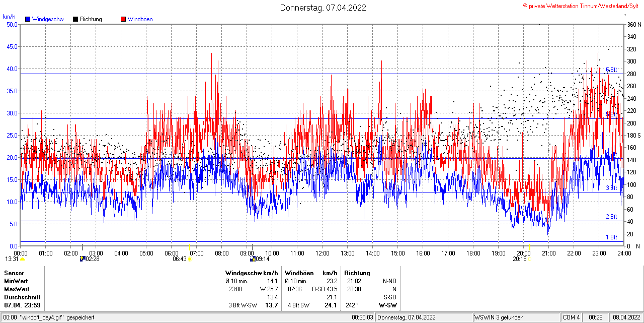Click the moonrise icon at 09:14
The width and height of the screenshot is (644, 323).
click(253, 259)
